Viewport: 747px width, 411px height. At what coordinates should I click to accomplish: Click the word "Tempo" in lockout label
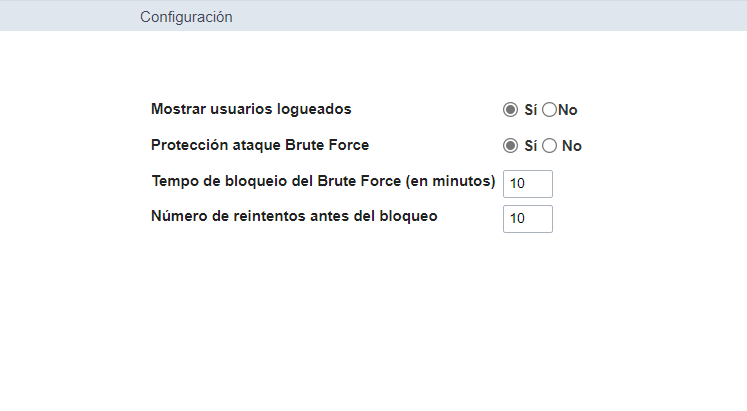click(173, 181)
